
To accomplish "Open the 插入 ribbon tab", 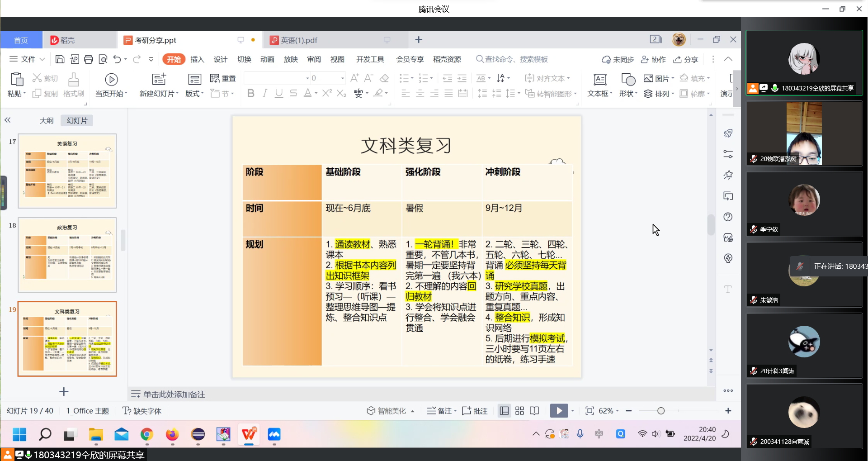I will pyautogui.click(x=197, y=59).
